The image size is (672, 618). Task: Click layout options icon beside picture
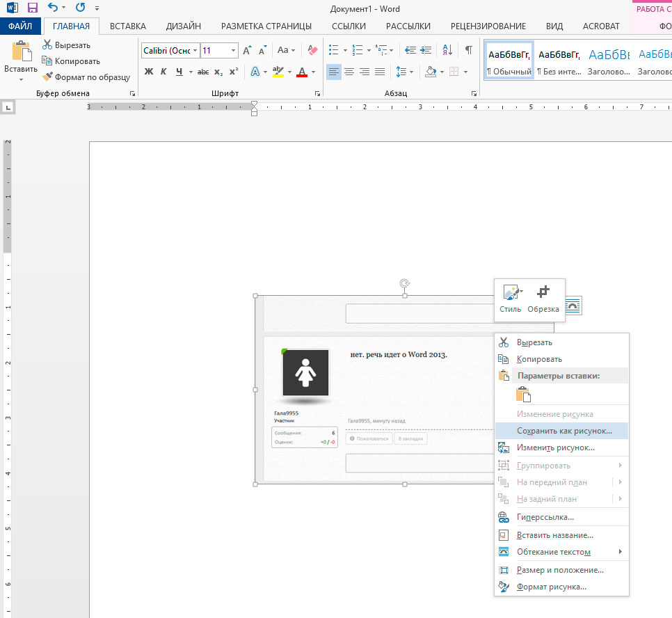coord(573,306)
